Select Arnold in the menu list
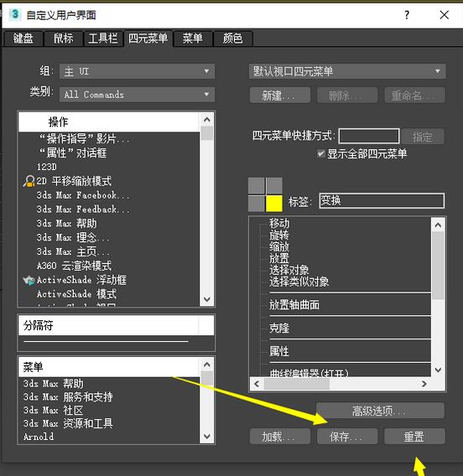463x476 pixels. click(39, 437)
